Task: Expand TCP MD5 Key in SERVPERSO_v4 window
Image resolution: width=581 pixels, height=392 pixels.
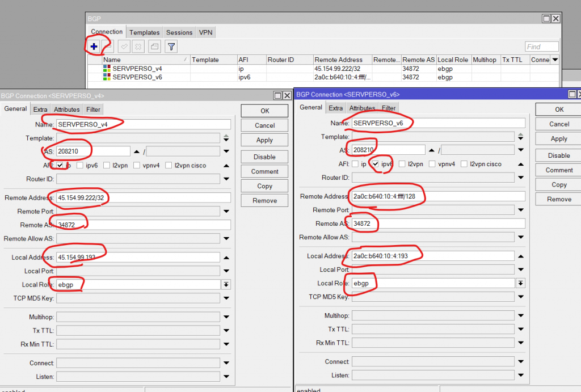Action: pyautogui.click(x=226, y=298)
